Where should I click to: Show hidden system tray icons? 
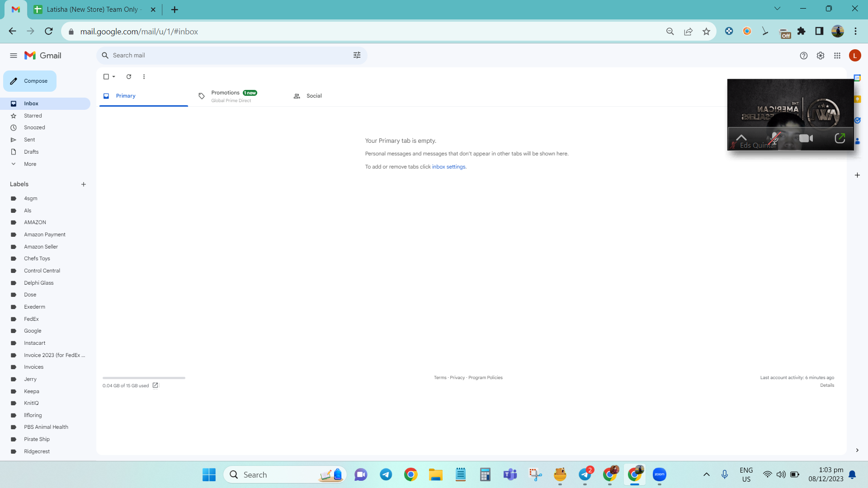point(706,474)
